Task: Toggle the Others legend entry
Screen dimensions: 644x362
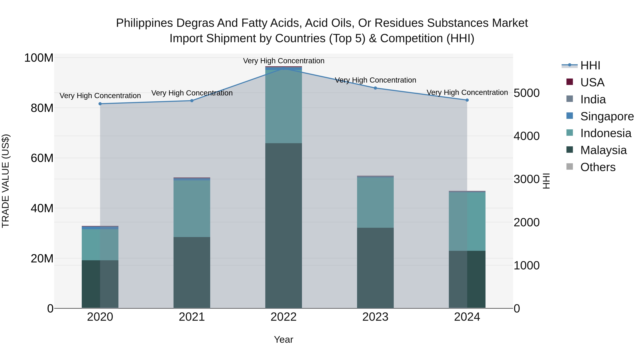Action: click(x=591, y=167)
